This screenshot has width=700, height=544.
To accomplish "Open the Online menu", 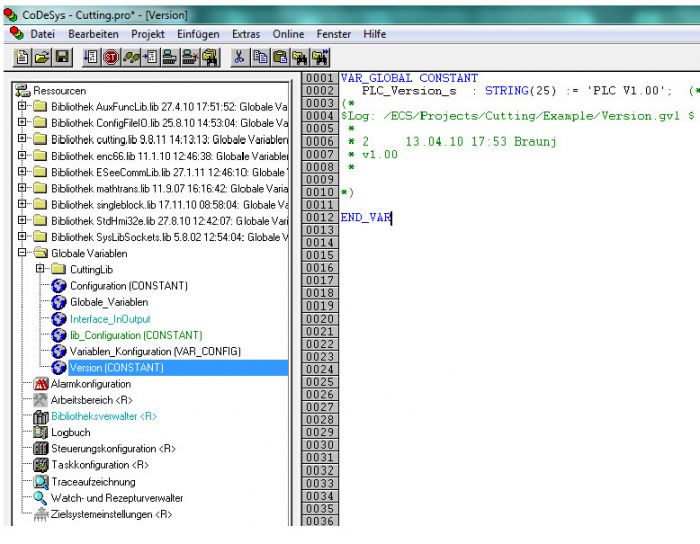I will 289,34.
